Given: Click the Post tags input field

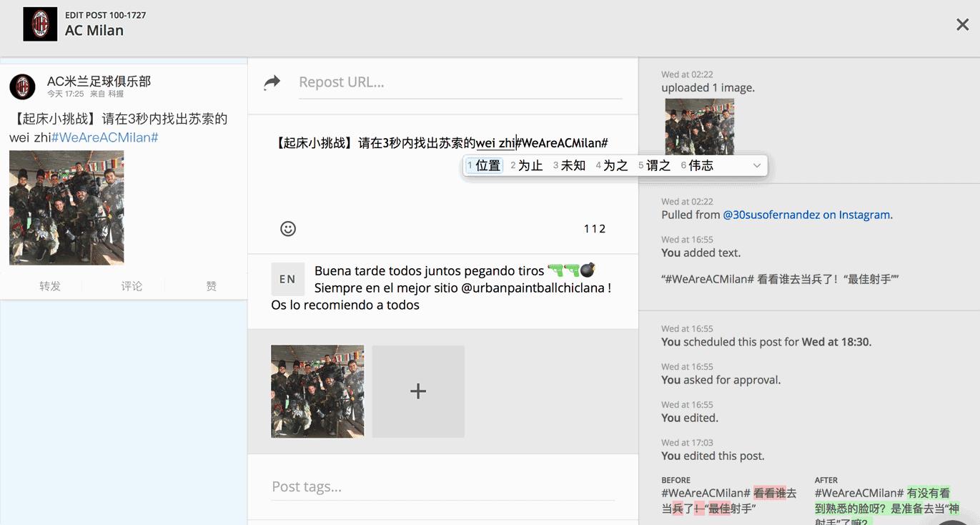Looking at the screenshot, I should pyautogui.click(x=442, y=487).
